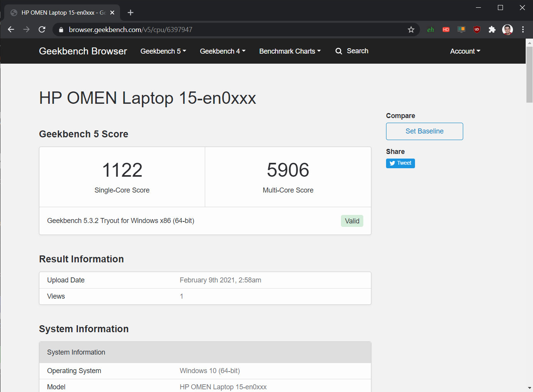The image size is (533, 392).
Task: Open the monitor-shaped extension icon
Action: click(x=461, y=30)
